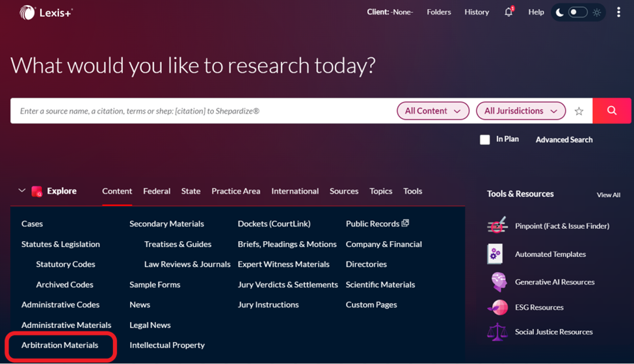Open the ESG Resources icon

(497, 307)
